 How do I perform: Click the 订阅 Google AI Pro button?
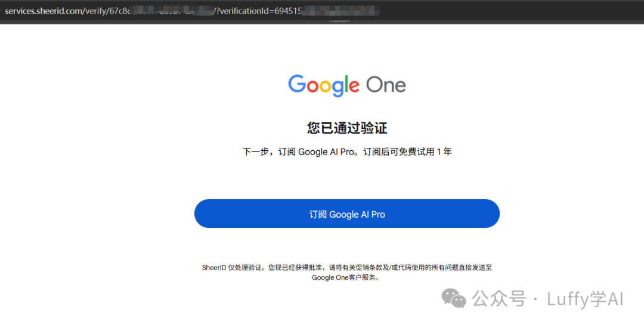coord(346,213)
